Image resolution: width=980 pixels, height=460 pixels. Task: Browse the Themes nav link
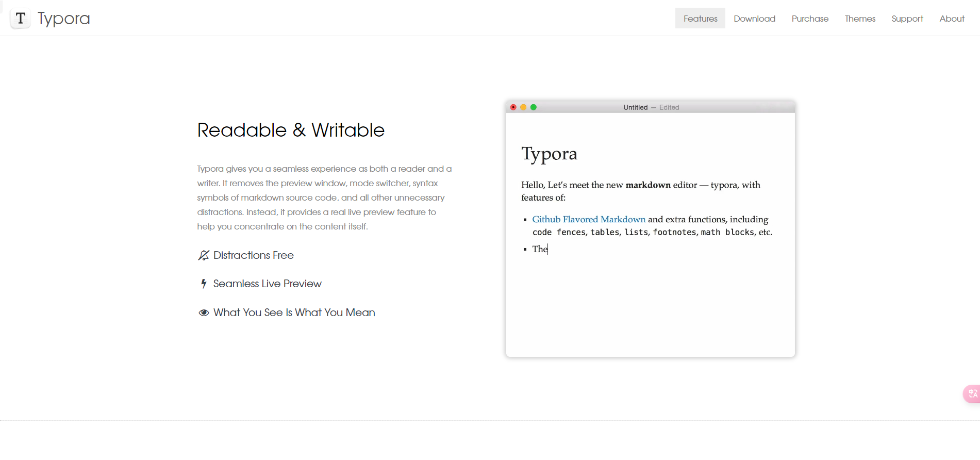(860, 19)
